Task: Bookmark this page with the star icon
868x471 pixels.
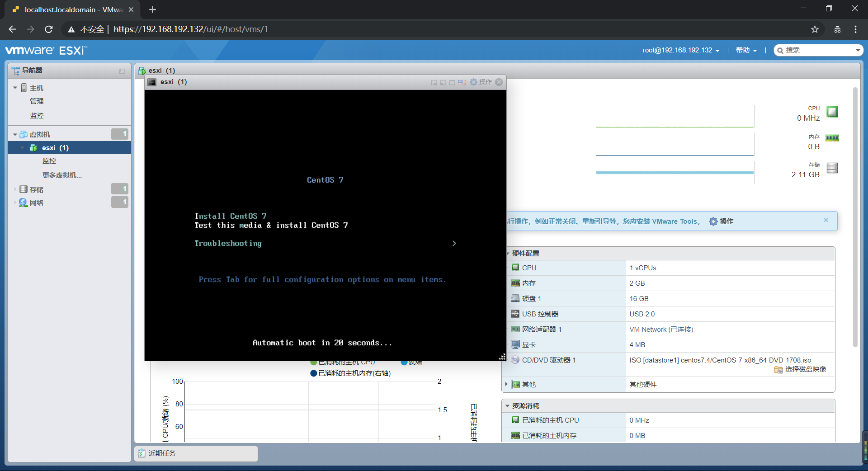Action: tap(815, 29)
